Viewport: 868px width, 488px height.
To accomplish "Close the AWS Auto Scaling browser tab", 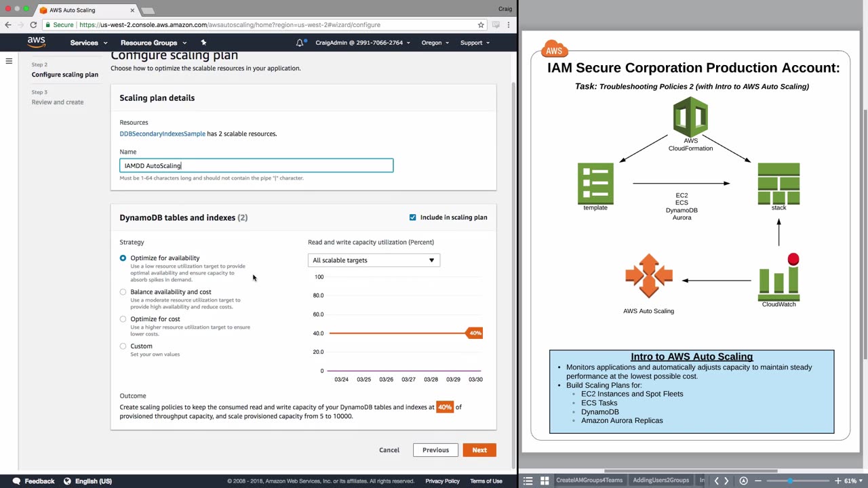I will [132, 10].
